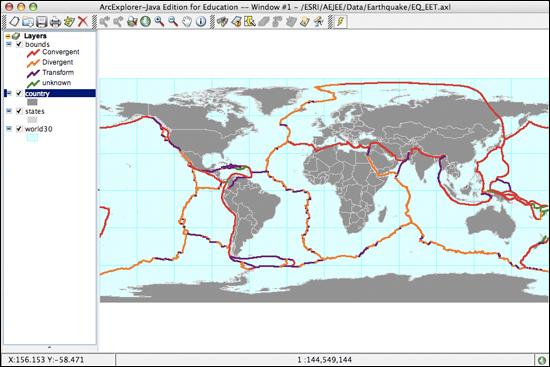Save the project with the floppy disk icon
The height and width of the screenshot is (367, 550).
click(41, 22)
